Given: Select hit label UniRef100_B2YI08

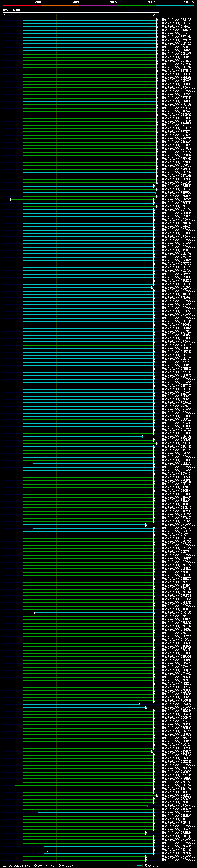Looking at the screenshot, I should [x=177, y=210].
